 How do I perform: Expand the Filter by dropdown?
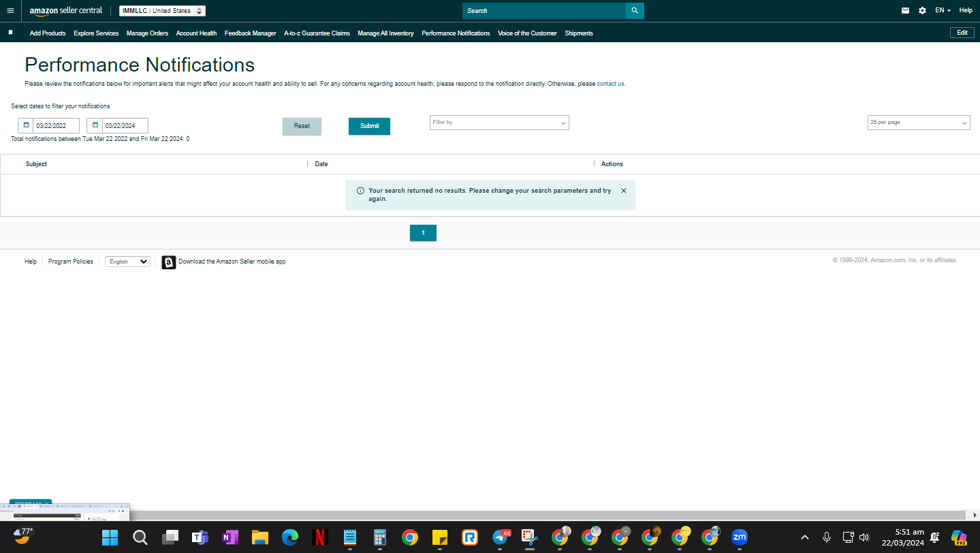(499, 123)
